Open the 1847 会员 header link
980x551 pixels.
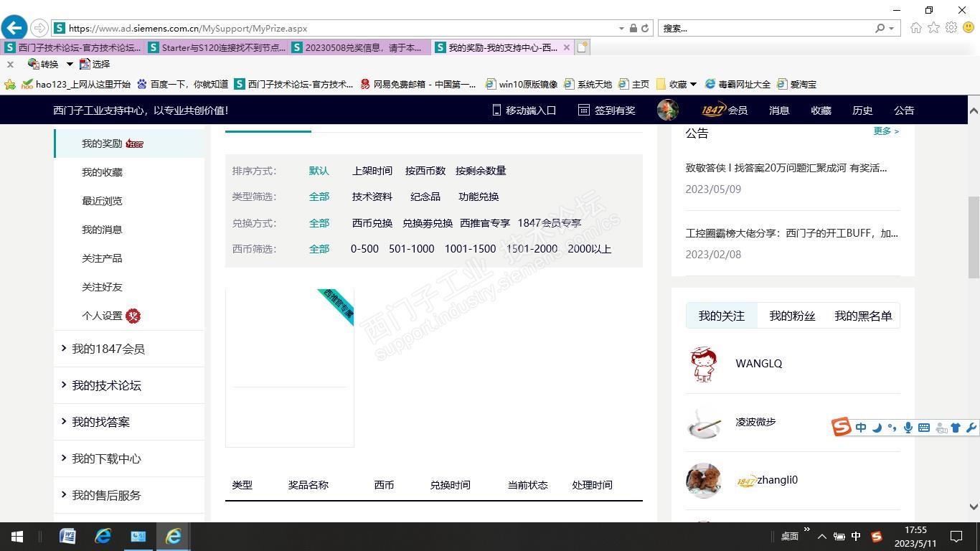725,110
